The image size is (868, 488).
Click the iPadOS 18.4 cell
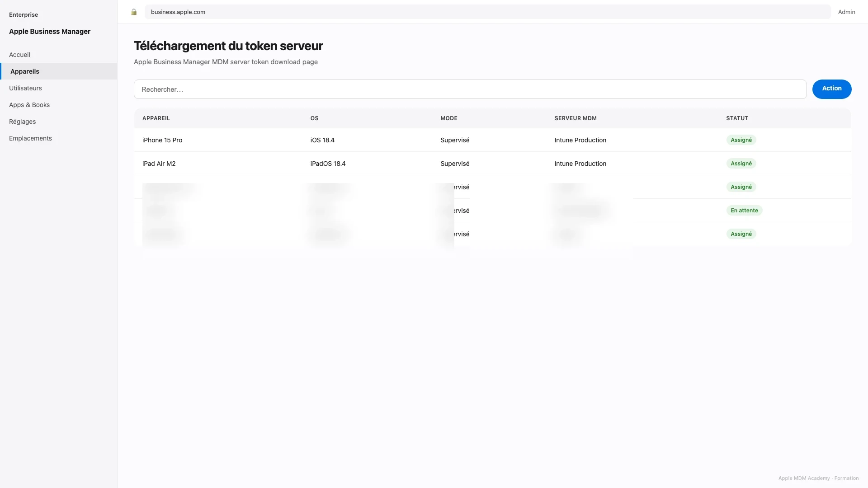[328, 164]
